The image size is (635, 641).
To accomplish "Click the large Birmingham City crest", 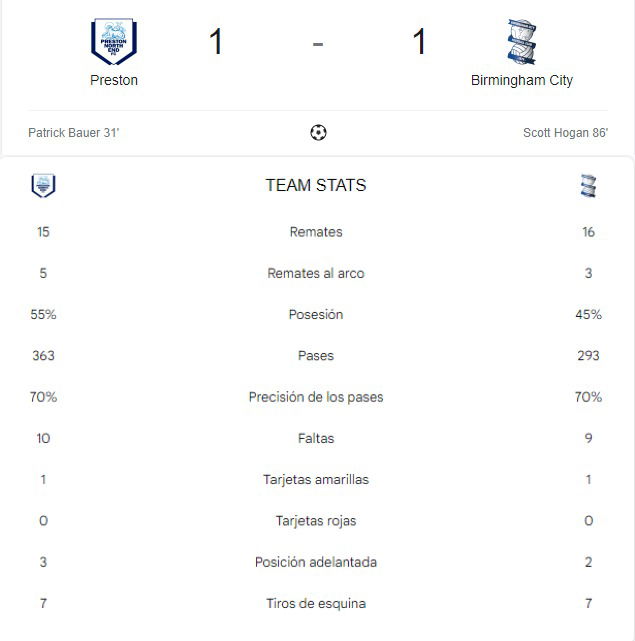I will [521, 41].
